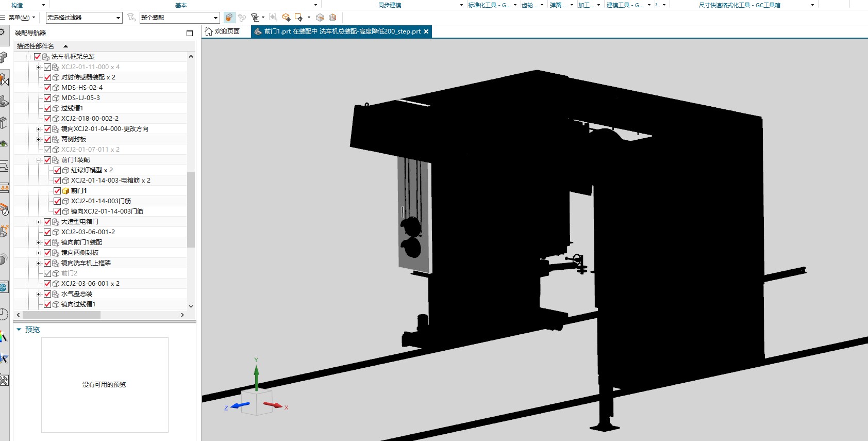Collapse the 洗车机框架总装 tree node
This screenshot has height=441, width=868.
click(28, 57)
